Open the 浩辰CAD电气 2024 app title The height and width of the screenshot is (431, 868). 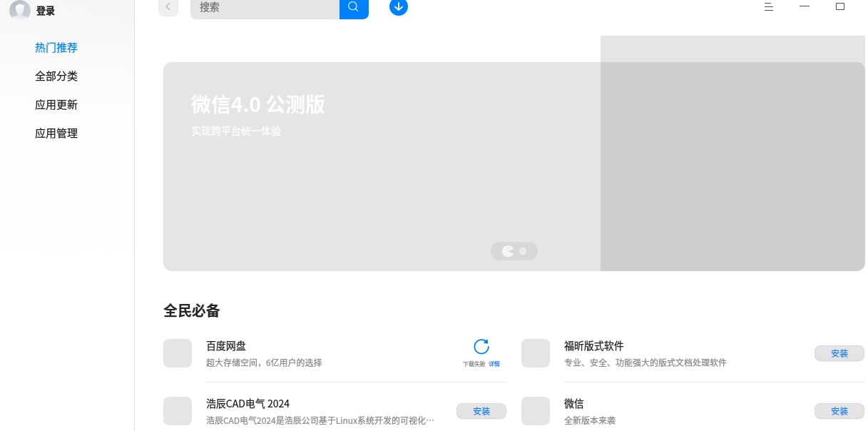coord(248,404)
